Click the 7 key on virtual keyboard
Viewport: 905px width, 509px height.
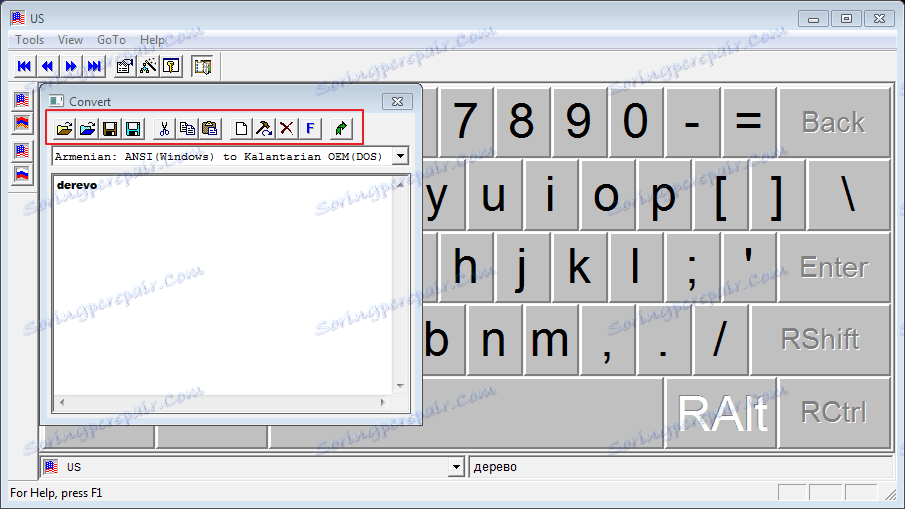coord(465,122)
